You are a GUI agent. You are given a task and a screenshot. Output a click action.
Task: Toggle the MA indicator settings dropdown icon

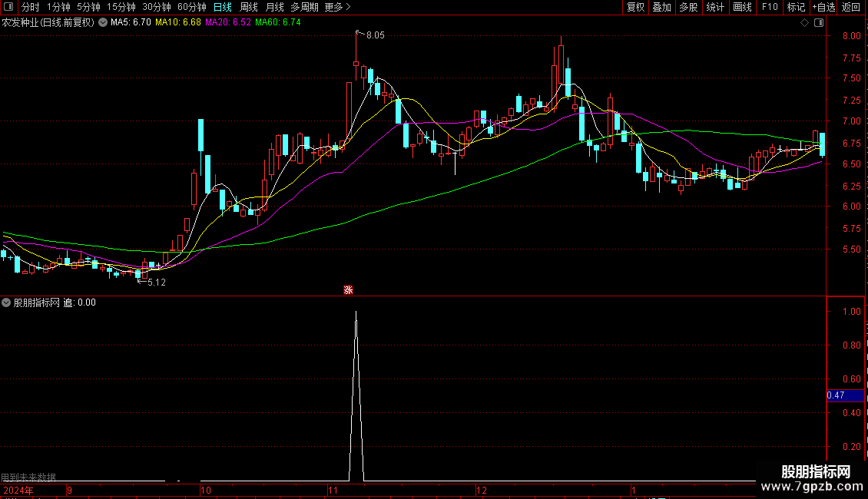pos(103,22)
